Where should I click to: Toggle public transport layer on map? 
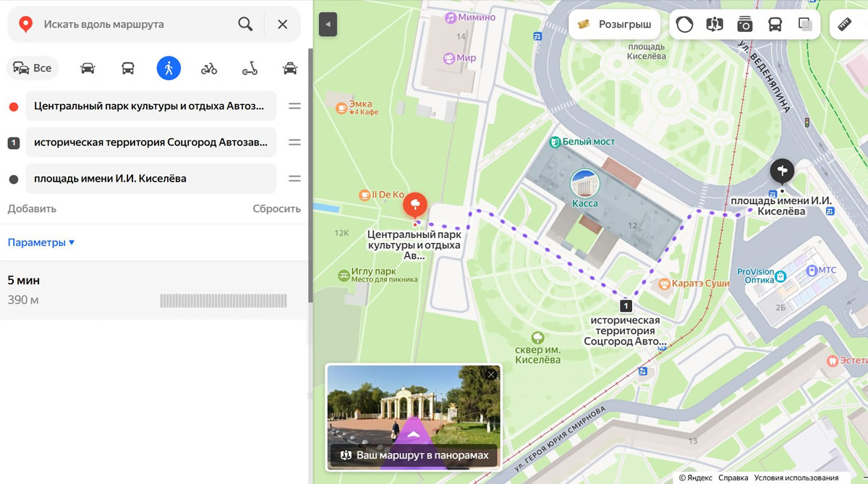click(775, 25)
